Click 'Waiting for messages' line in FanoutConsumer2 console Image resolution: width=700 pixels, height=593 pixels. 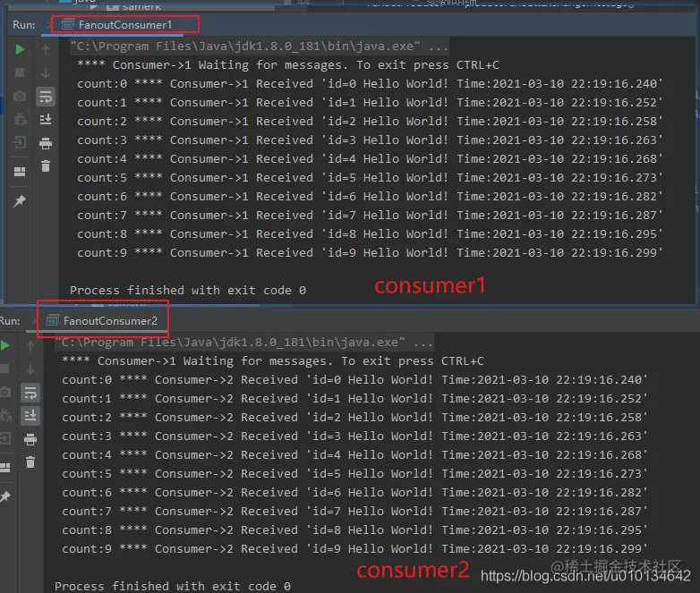click(273, 361)
